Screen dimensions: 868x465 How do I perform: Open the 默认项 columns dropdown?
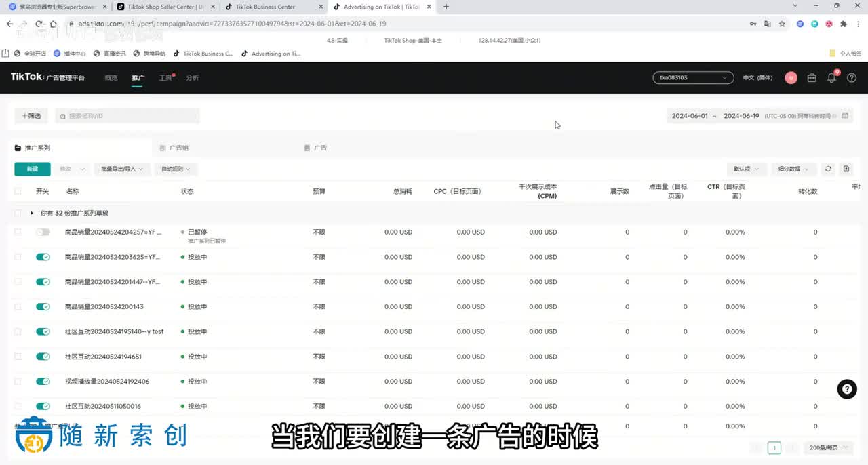coord(747,169)
